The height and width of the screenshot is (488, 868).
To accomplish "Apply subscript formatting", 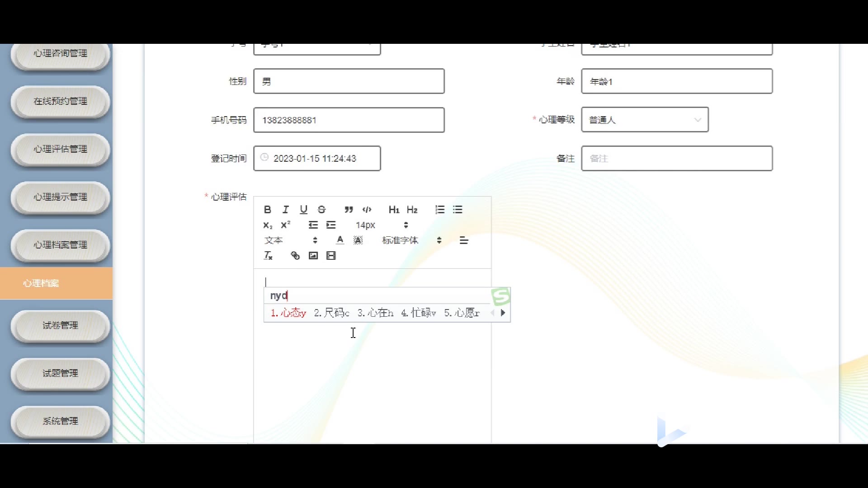I will 268,225.
